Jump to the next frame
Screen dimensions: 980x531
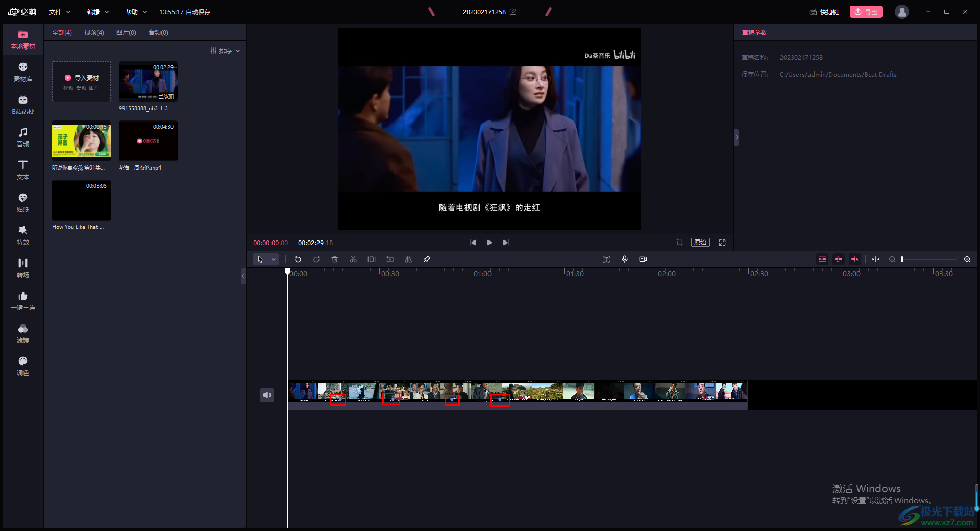pyautogui.click(x=506, y=243)
